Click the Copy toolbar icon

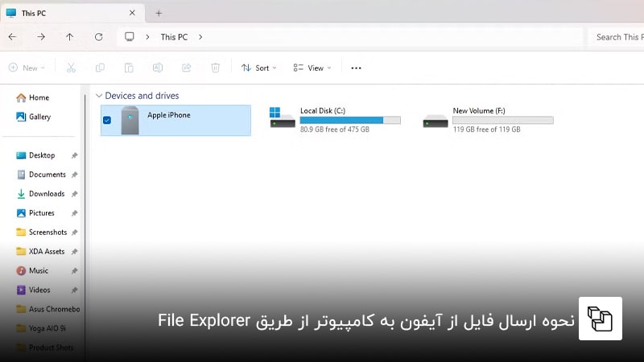point(100,68)
